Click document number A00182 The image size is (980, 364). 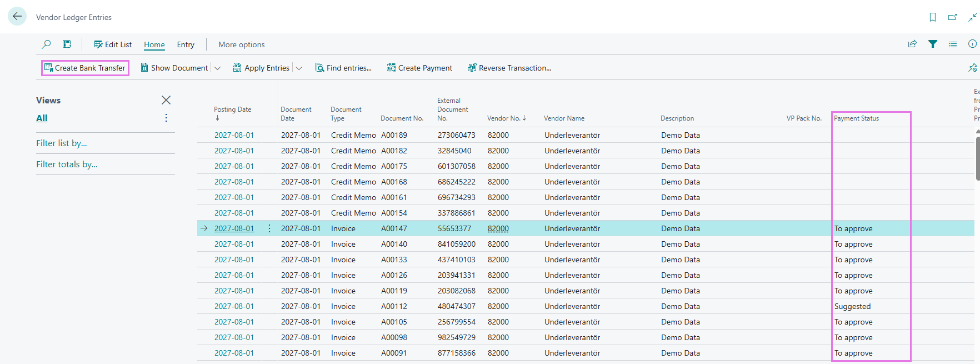(x=394, y=151)
